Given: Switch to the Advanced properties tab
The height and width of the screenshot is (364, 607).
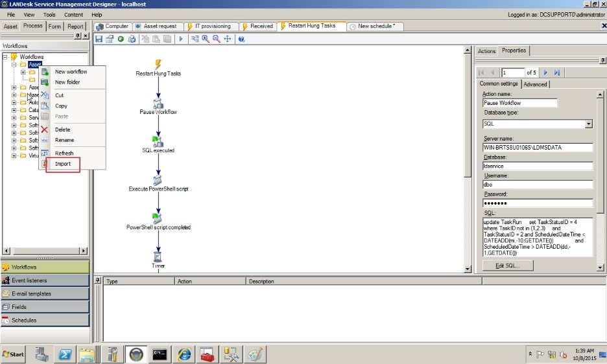Looking at the screenshot, I should (535, 84).
